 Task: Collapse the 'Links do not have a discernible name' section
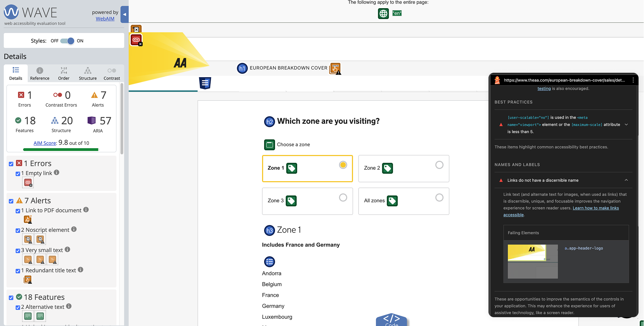click(x=627, y=180)
